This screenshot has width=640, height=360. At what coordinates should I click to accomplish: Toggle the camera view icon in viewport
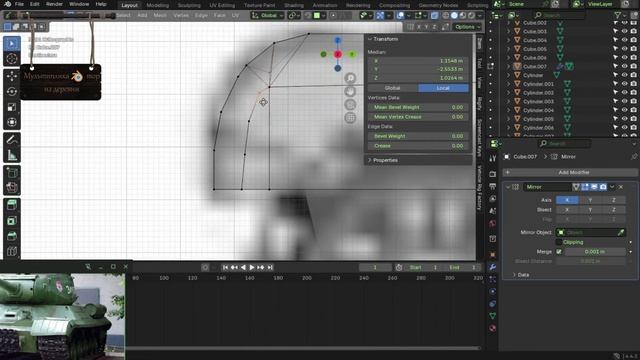(350, 104)
